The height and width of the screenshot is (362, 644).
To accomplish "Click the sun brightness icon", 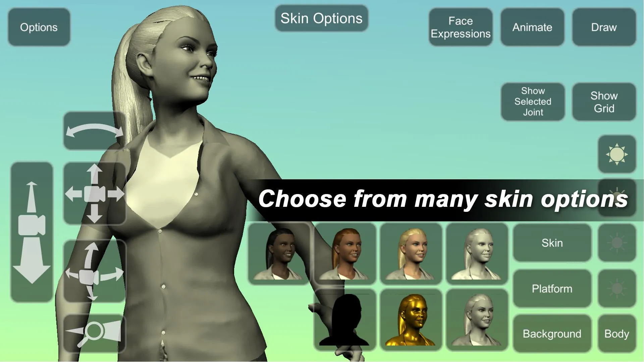I will 617,154.
